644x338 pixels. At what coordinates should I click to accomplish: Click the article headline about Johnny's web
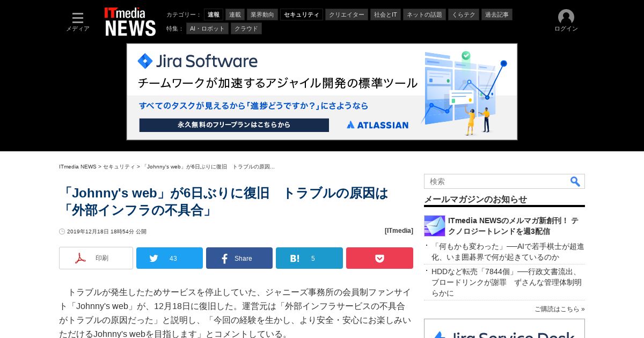(x=224, y=201)
